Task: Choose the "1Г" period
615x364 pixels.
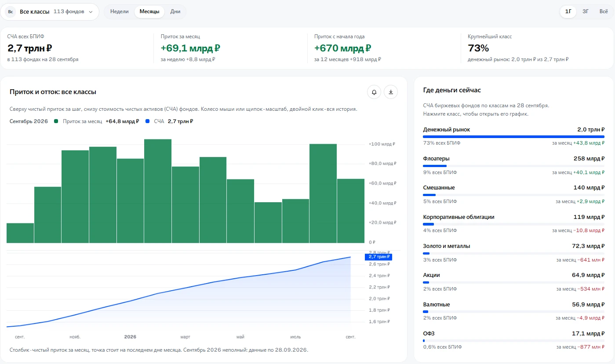Action: (x=568, y=12)
